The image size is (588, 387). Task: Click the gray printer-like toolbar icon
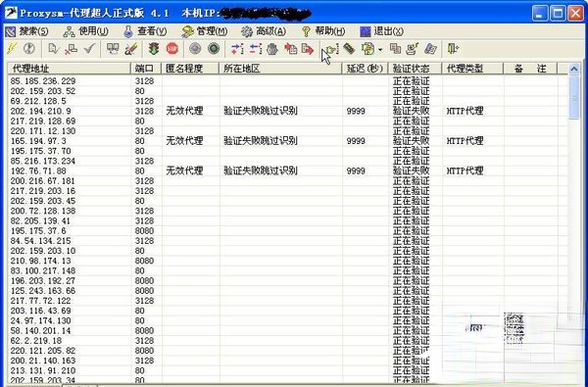click(272, 49)
